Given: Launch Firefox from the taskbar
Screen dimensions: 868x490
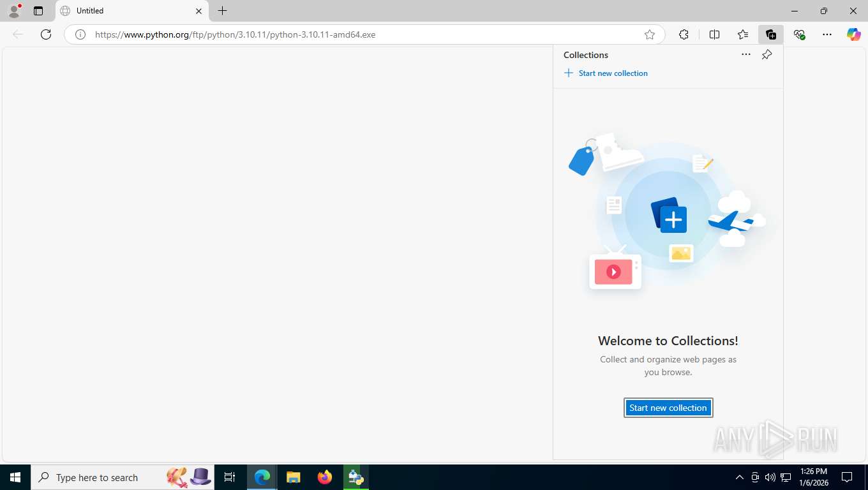Looking at the screenshot, I should (x=325, y=477).
